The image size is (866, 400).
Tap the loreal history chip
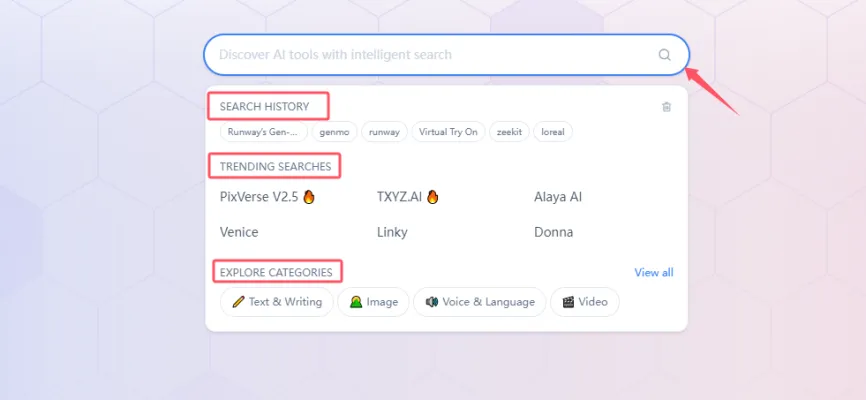[x=553, y=132]
